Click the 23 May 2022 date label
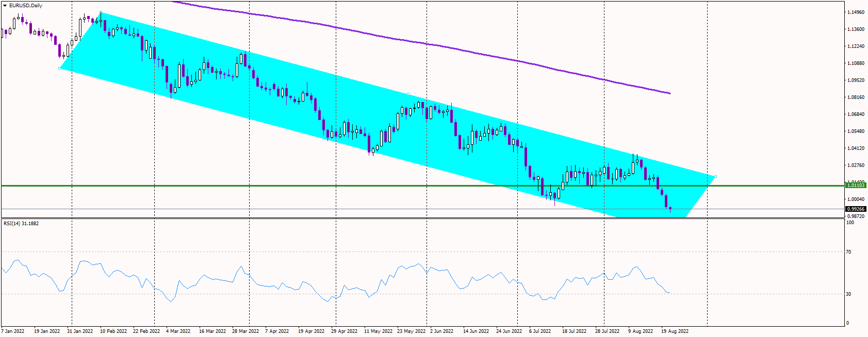This screenshot has width=868, height=337. (411, 331)
